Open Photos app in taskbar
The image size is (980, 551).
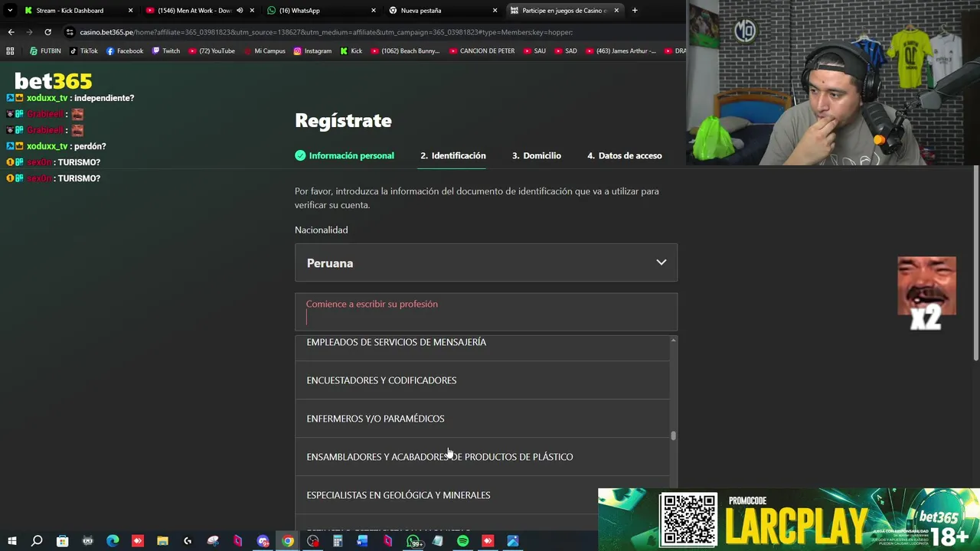click(x=512, y=541)
